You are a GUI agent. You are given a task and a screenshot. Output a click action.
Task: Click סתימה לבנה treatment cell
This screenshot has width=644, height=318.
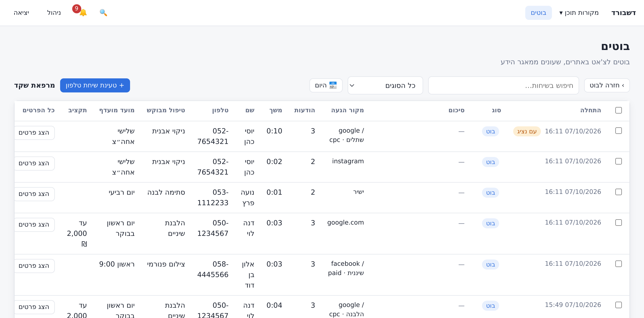(166, 192)
